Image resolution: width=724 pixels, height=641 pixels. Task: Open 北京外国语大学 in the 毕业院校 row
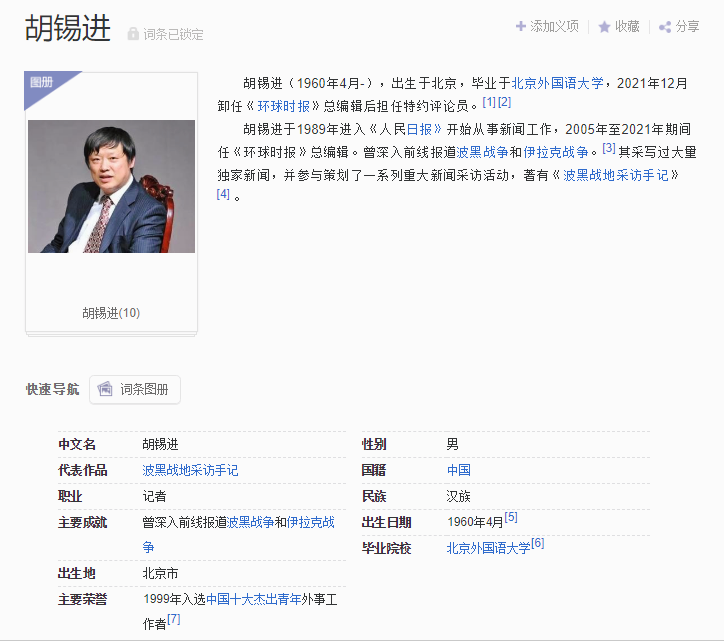click(x=489, y=548)
